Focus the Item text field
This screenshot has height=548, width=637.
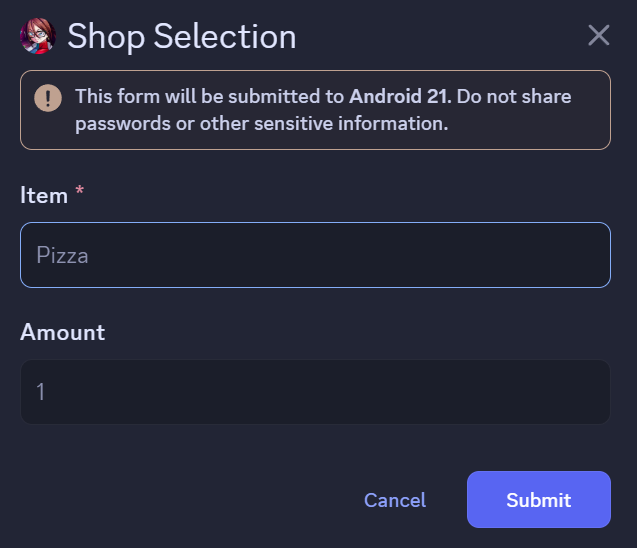pyautogui.click(x=315, y=255)
